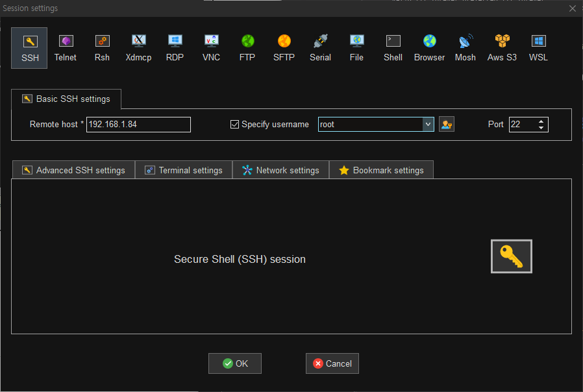Viewport: 583px width, 392px height.
Task: Select the SSH session type
Action: click(x=29, y=48)
